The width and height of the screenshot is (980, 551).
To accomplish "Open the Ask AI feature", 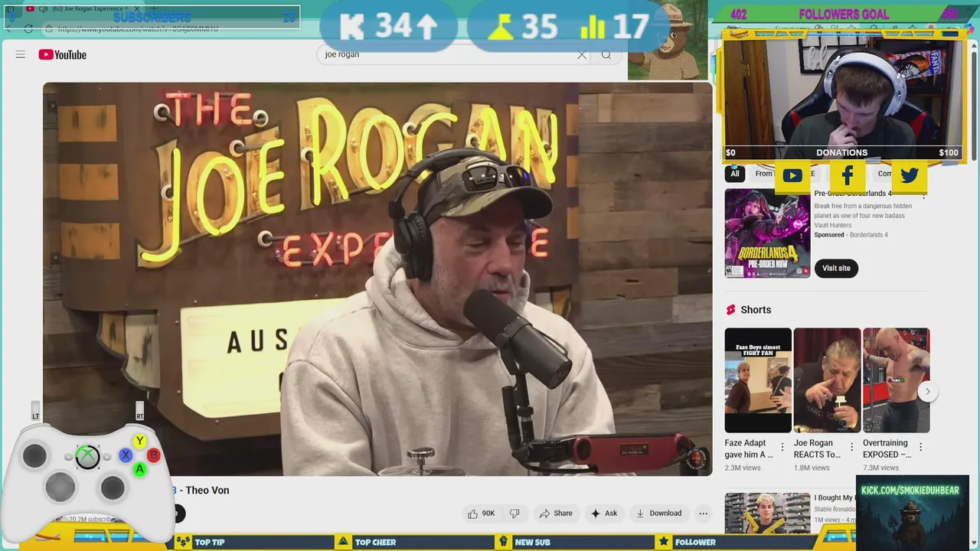I will [604, 514].
